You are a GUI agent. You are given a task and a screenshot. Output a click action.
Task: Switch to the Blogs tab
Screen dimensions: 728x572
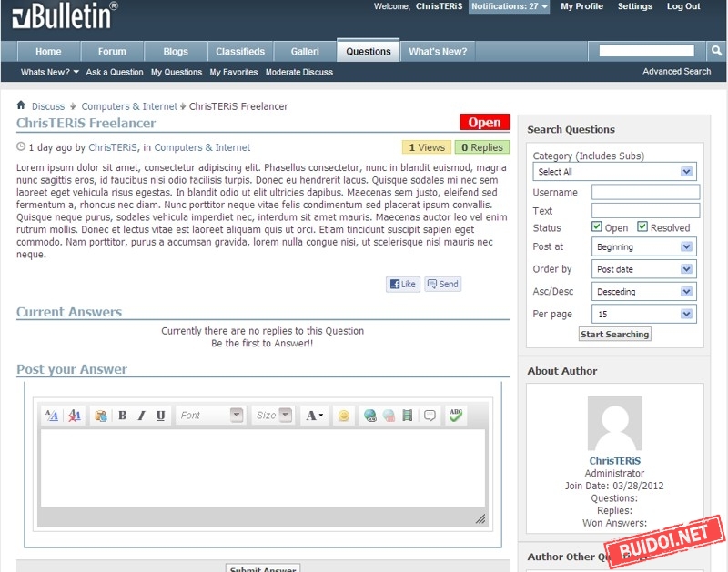point(176,52)
